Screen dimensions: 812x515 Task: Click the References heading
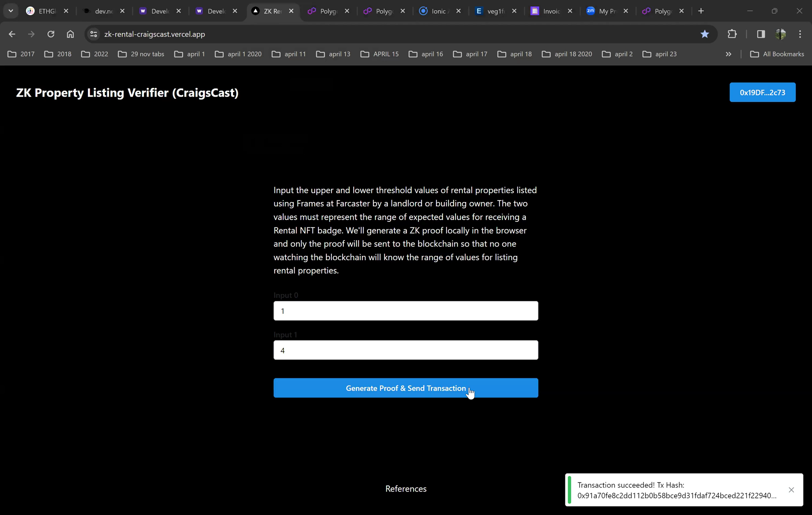(406, 488)
